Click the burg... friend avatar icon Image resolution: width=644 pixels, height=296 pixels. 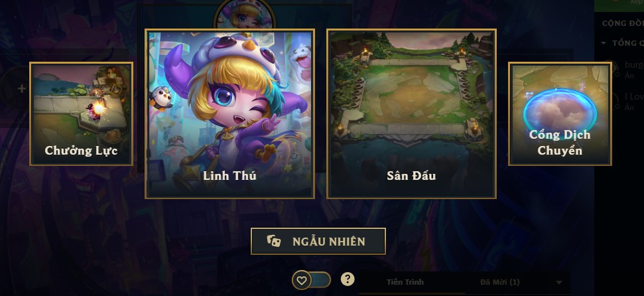point(613,68)
